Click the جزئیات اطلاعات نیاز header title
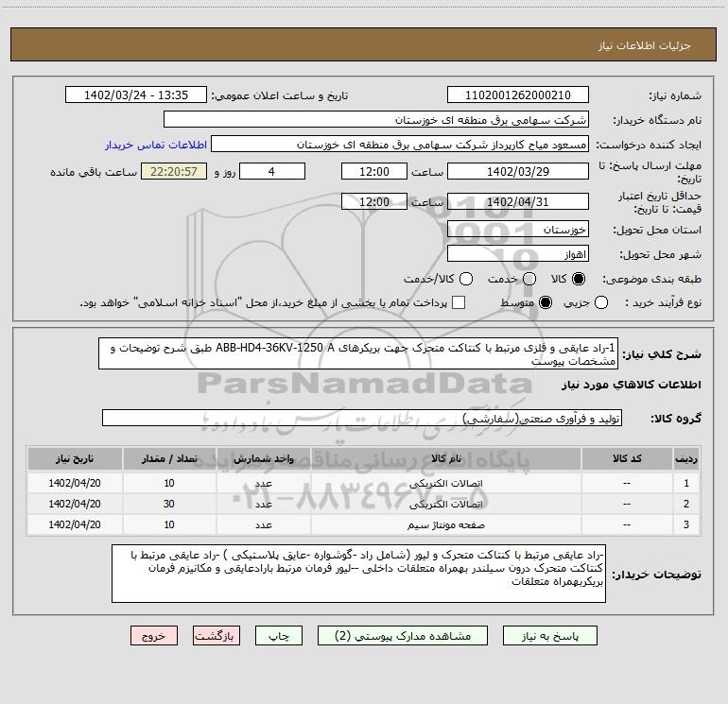Viewport: 728px width, 704px height. 645,45
